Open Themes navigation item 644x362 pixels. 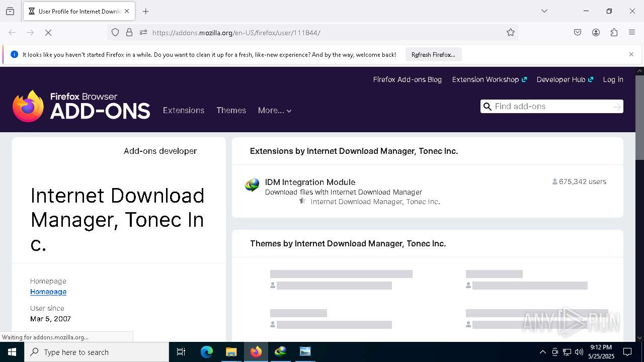[x=231, y=111]
